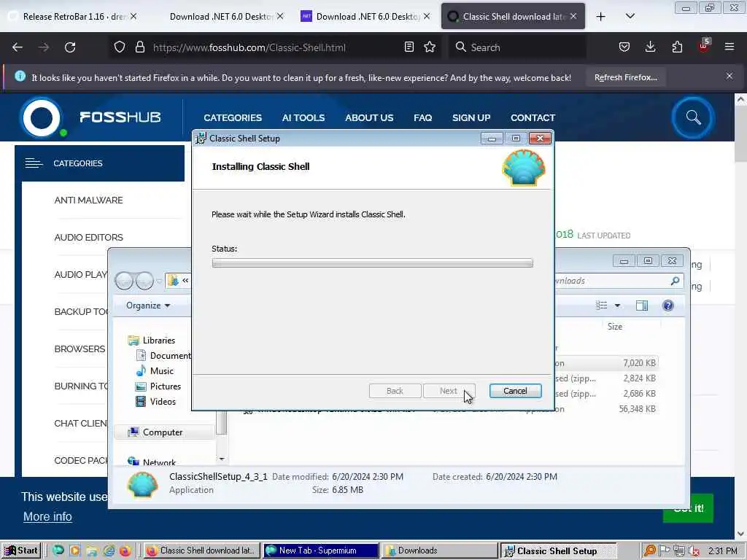Open AI TOOLS navigation item
Viewport: 747px width, 560px height.
303,117
